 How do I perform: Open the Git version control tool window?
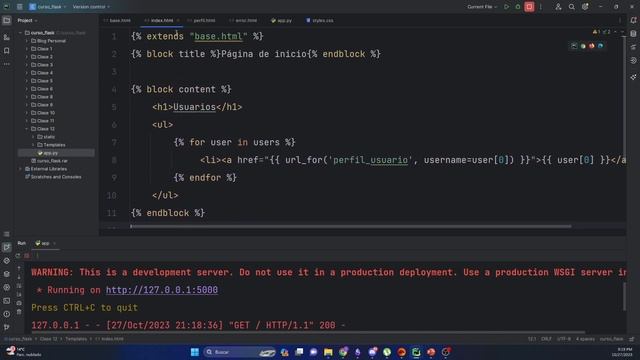7,327
